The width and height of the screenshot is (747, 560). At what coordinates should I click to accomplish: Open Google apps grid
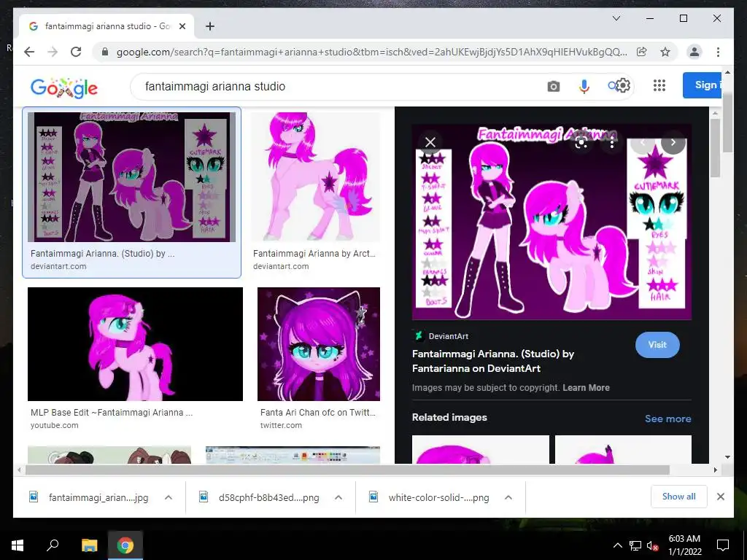pyautogui.click(x=659, y=85)
